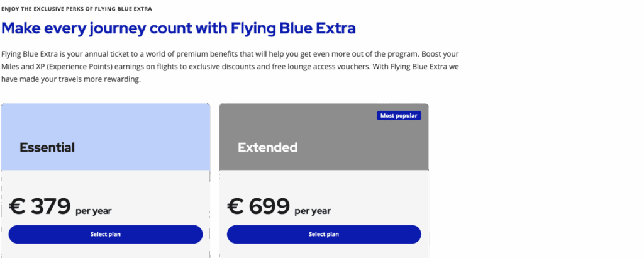Click the Most popular badge
644x258 pixels.
(399, 116)
